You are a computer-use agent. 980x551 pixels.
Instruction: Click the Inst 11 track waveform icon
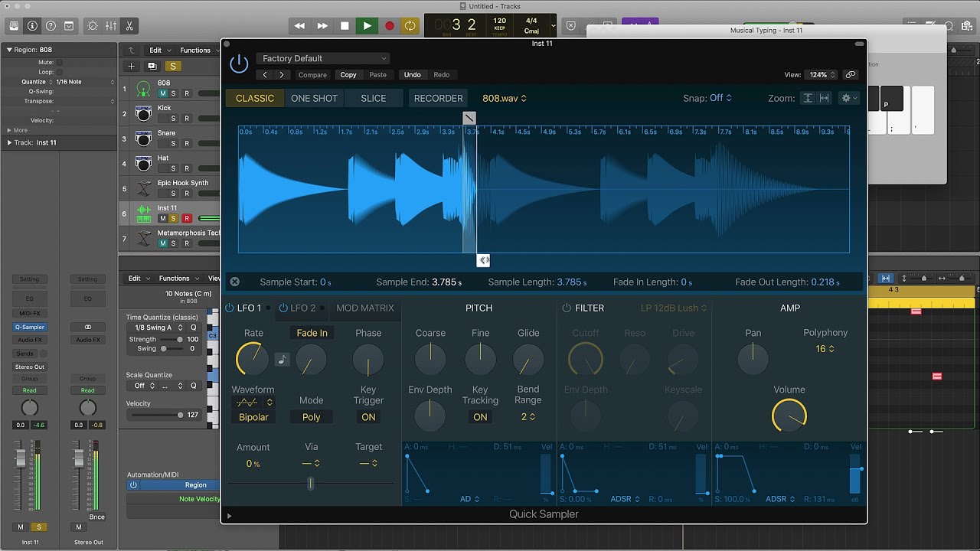coord(143,214)
